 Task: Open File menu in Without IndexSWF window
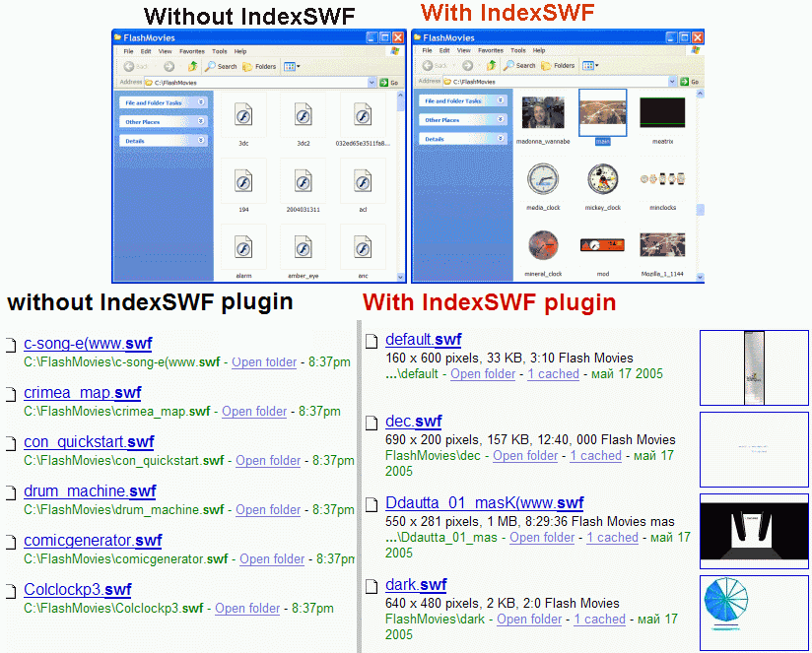pos(128,51)
